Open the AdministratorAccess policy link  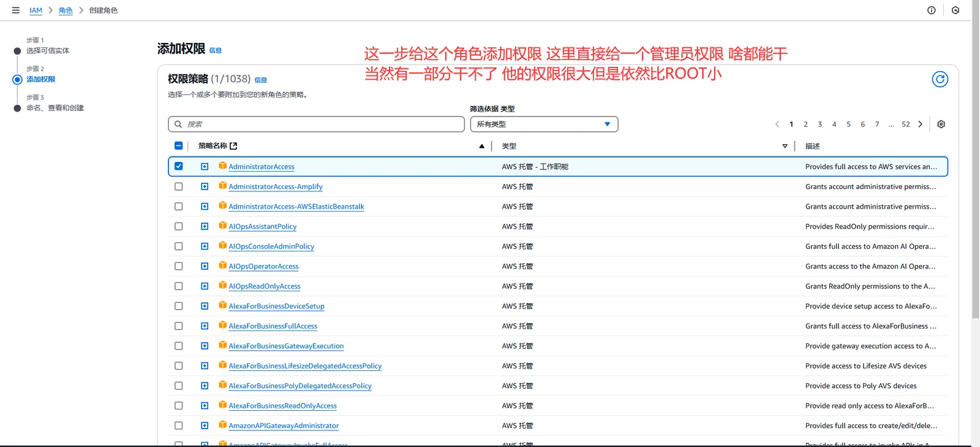pyautogui.click(x=262, y=167)
